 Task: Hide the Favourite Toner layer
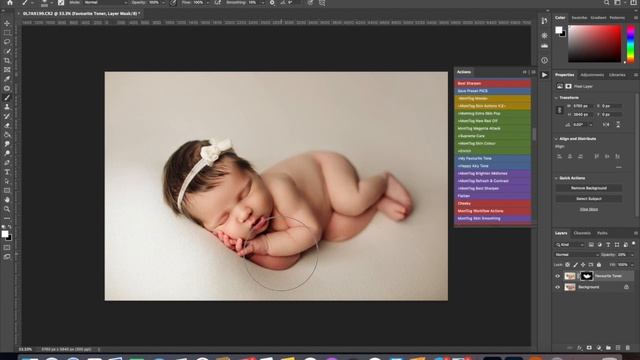558,276
